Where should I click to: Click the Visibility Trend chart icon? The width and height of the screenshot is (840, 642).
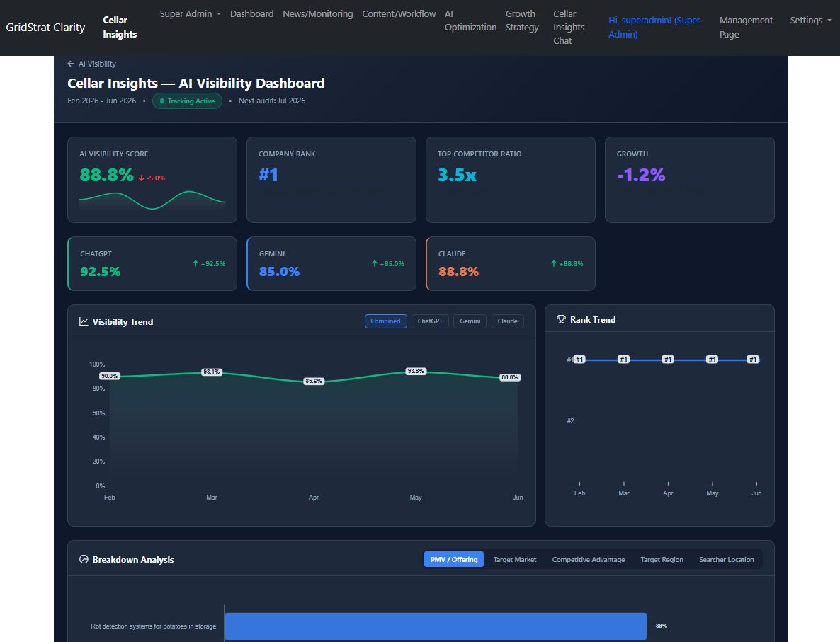pos(84,321)
